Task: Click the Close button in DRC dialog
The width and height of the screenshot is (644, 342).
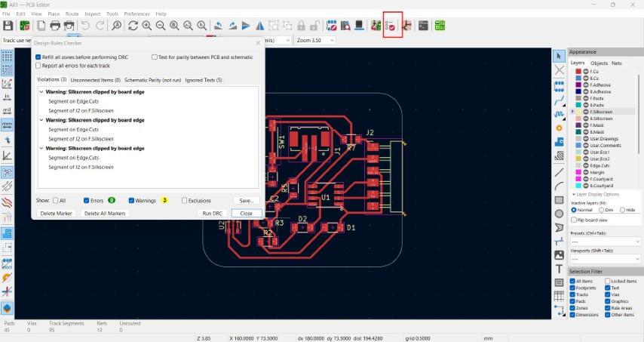Action: [246, 214]
